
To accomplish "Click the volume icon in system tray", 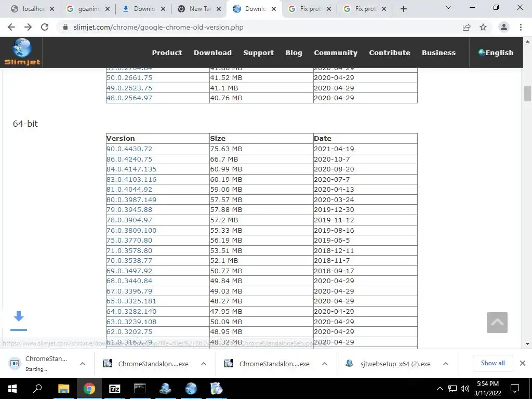I will click(x=465, y=389).
